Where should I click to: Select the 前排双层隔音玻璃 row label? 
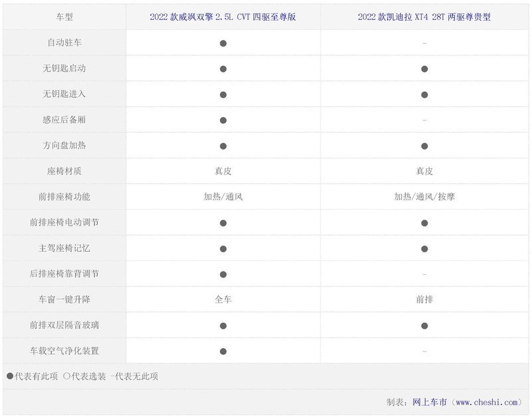pyautogui.click(x=64, y=325)
